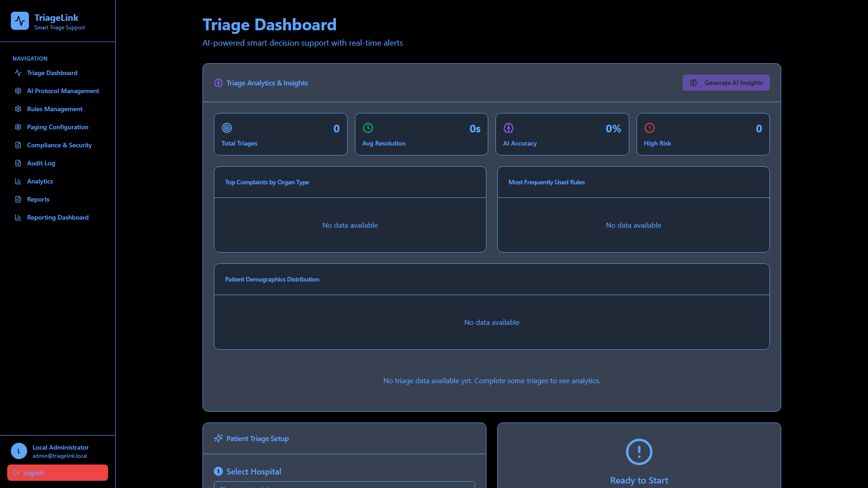This screenshot has width=868, height=488.
Task: Click the sparkle icon beside Patient Triage Setup
Action: point(218,438)
